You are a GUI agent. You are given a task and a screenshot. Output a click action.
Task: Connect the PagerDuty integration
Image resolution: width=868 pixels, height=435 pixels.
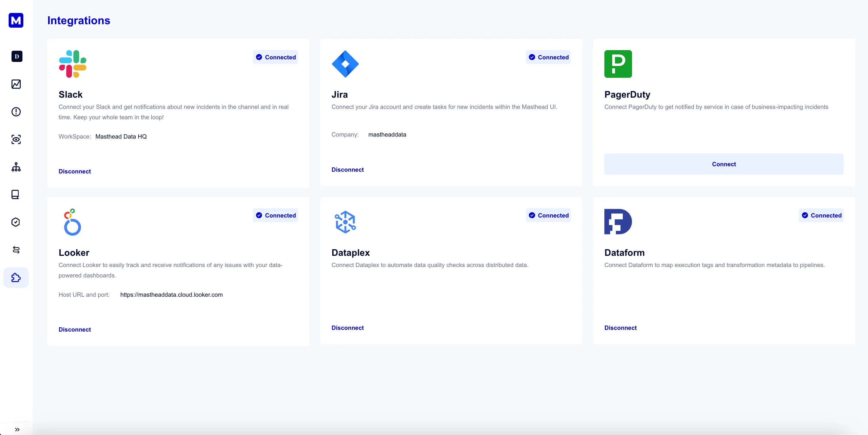724,164
